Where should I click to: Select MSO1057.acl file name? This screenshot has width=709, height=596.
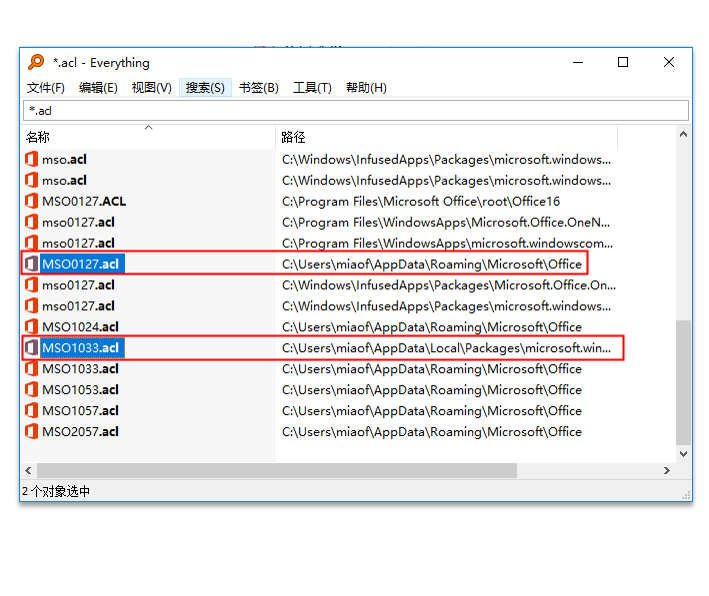click(80, 410)
